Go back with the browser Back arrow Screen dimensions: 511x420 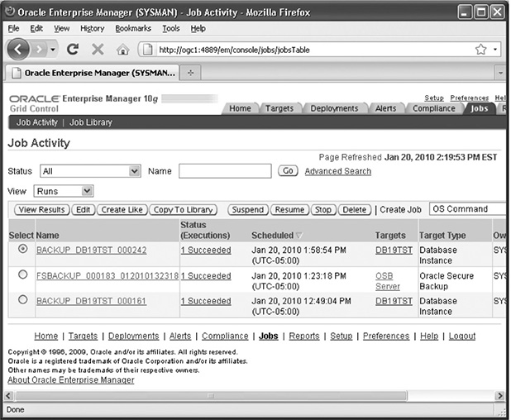click(x=18, y=50)
